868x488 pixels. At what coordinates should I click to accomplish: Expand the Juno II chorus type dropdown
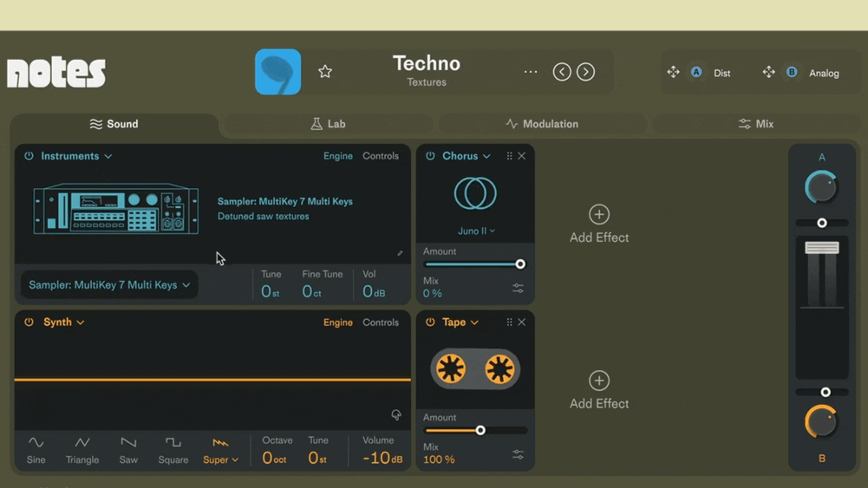pos(476,231)
